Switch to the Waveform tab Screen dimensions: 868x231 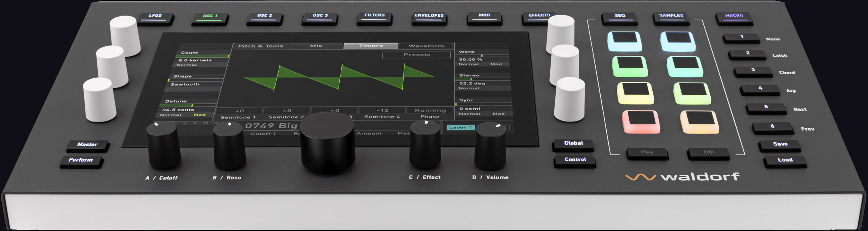[426, 46]
